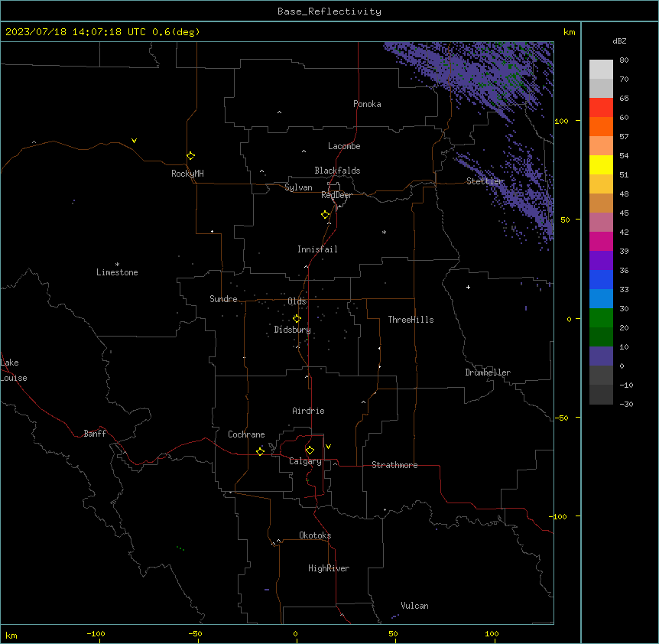659x644 pixels.
Task: Click the Cochrane town label
Action: point(246,434)
